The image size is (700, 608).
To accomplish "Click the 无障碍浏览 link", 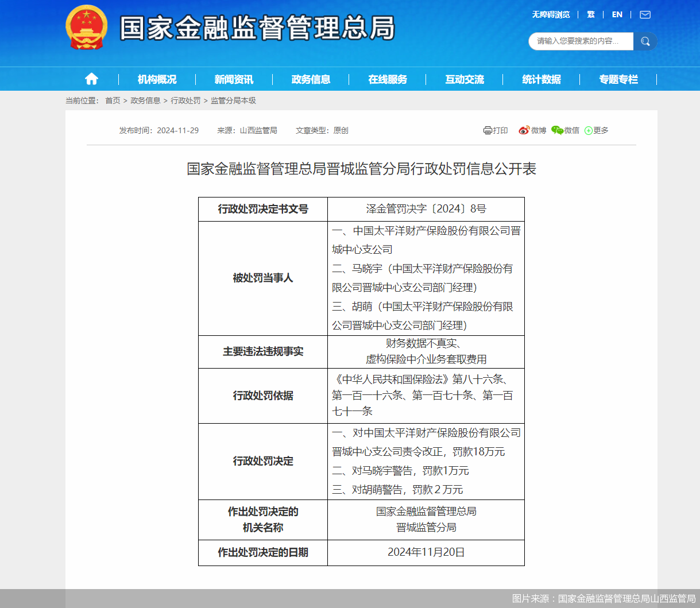I will tap(551, 14).
